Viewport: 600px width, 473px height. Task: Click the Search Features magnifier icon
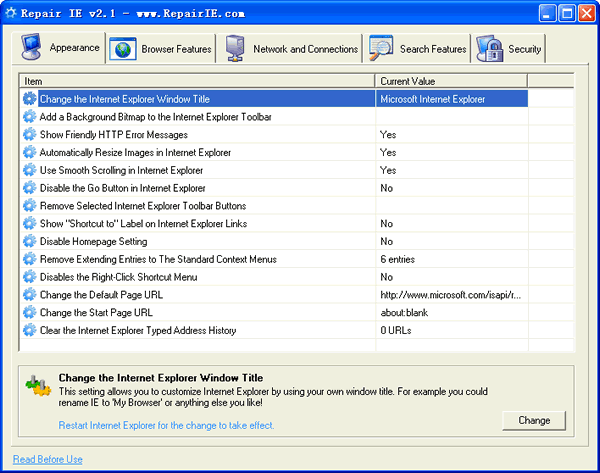click(381, 48)
